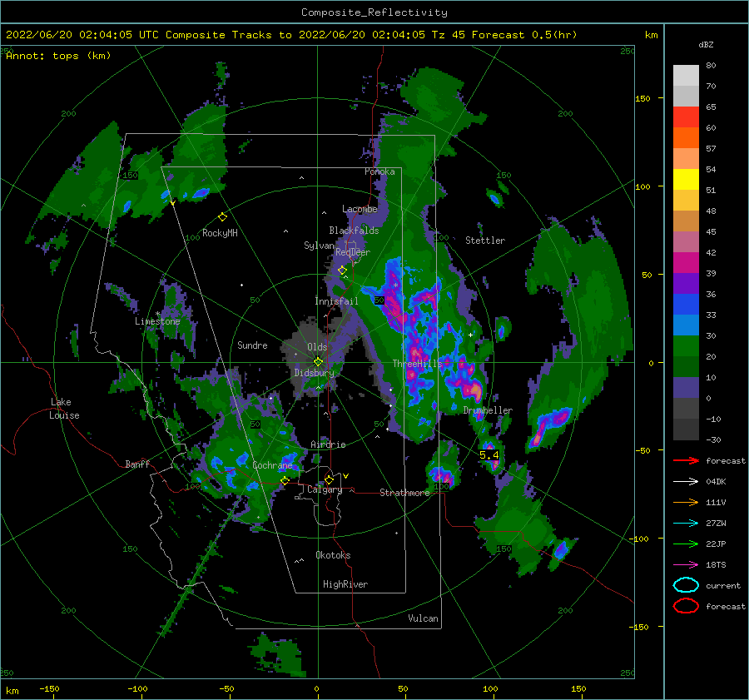Click the date and time header line
This screenshot has width=749, height=700.
click(291, 35)
